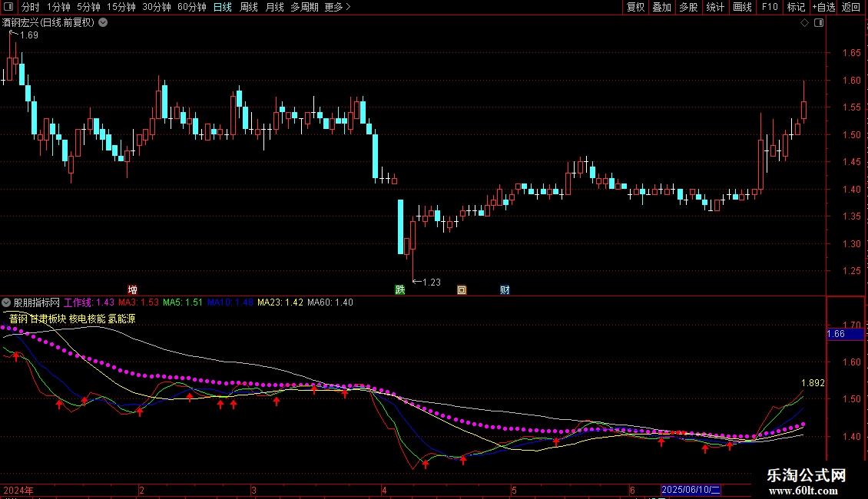
Task: Open the 统计 statistics tool
Action: pos(715,7)
